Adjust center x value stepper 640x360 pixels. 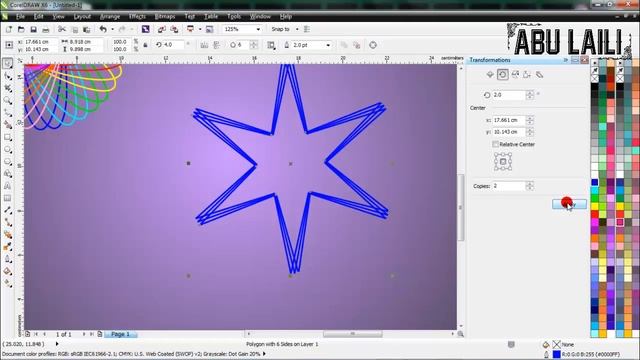(529, 120)
